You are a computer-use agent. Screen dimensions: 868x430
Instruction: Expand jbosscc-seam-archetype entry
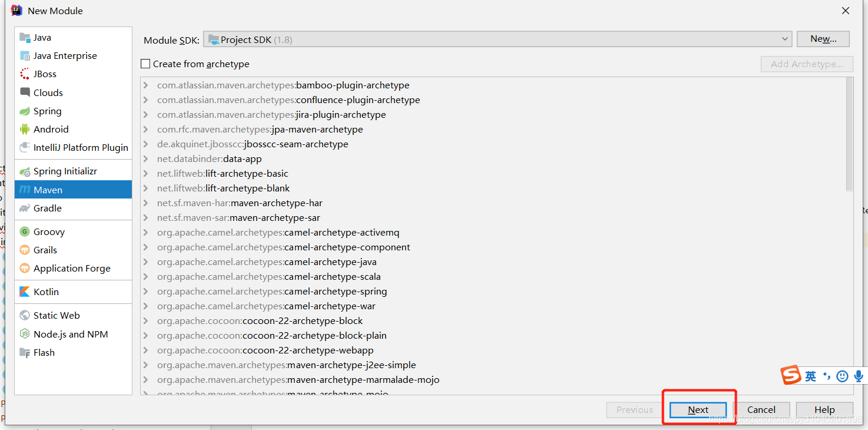[x=146, y=144]
